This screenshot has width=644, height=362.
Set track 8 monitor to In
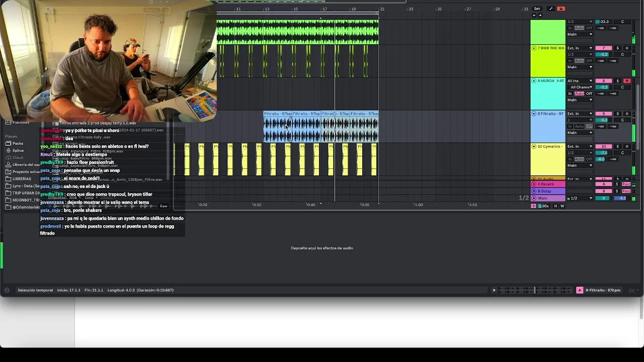pyautogui.click(x=570, y=94)
